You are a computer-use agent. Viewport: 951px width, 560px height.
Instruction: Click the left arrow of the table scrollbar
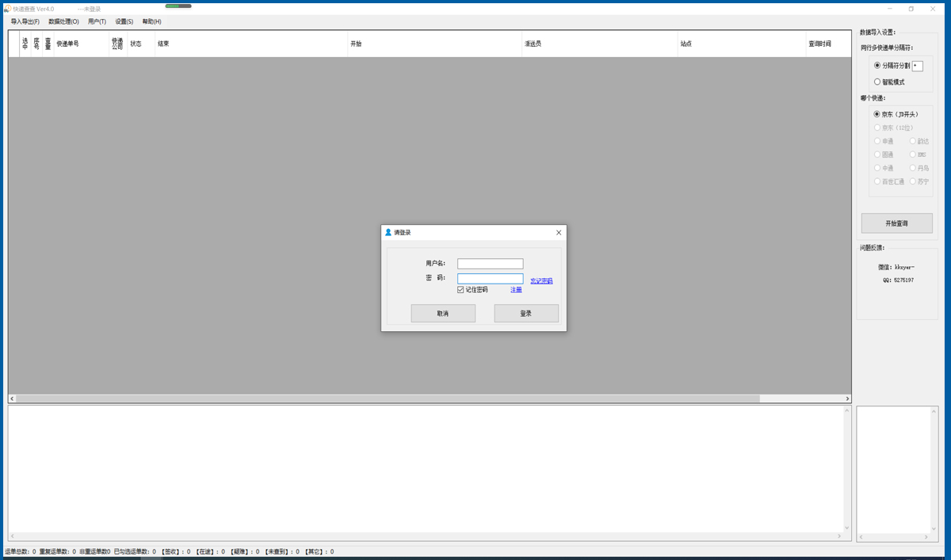[x=11, y=398]
